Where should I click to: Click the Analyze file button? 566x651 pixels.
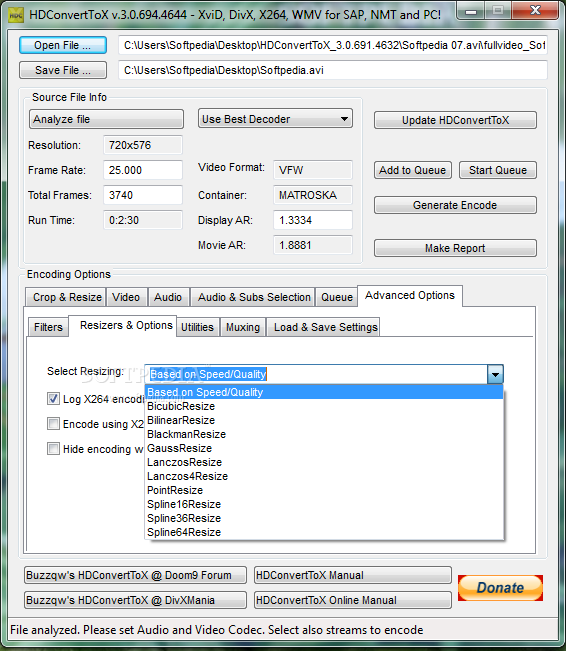106,119
